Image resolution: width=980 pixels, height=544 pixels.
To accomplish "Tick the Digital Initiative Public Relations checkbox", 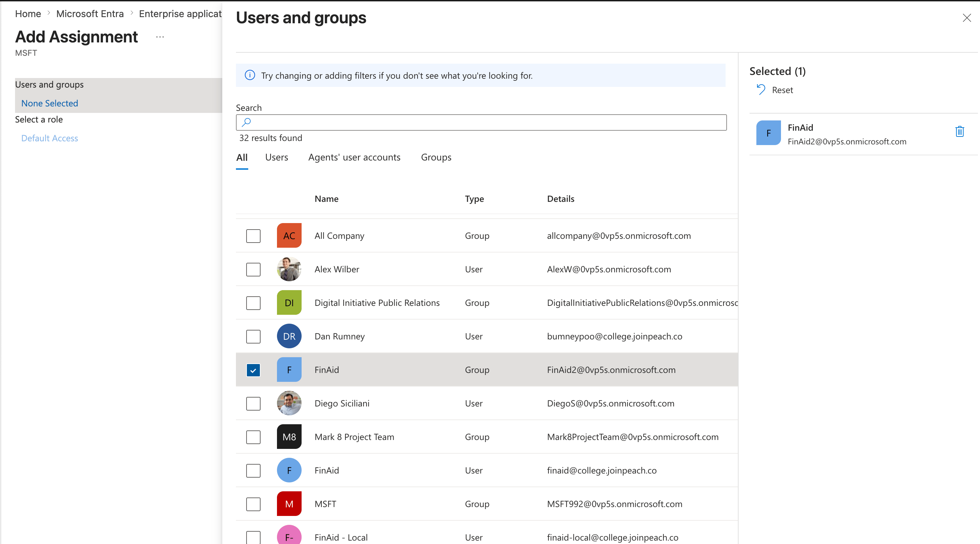I will pyautogui.click(x=253, y=303).
